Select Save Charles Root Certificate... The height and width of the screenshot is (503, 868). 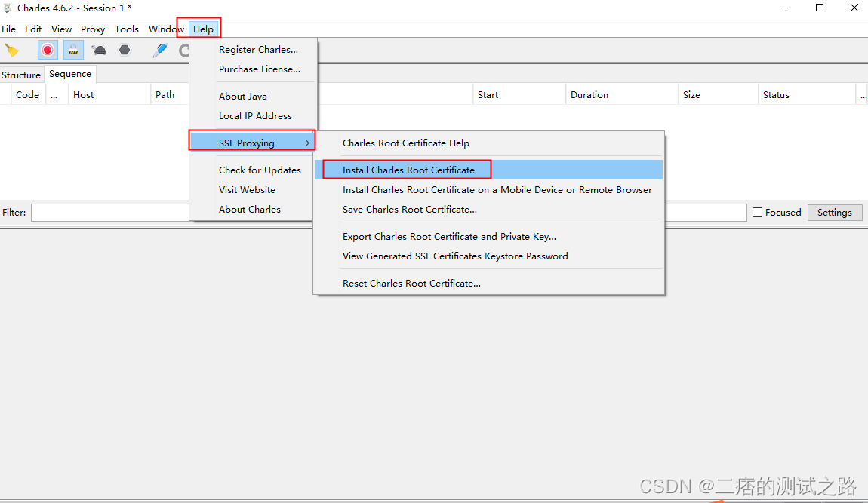(489, 209)
